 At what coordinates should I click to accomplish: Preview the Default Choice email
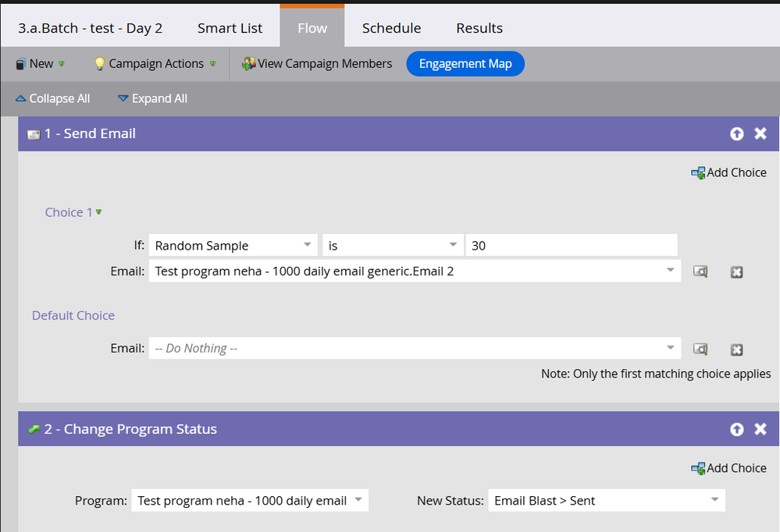[701, 349]
